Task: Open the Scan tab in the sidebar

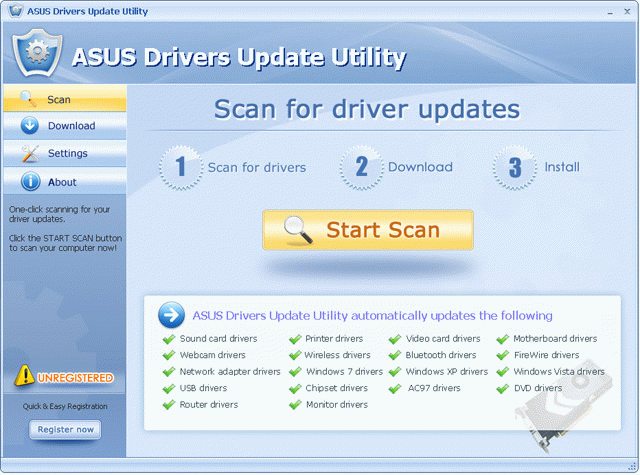Action: [x=65, y=99]
